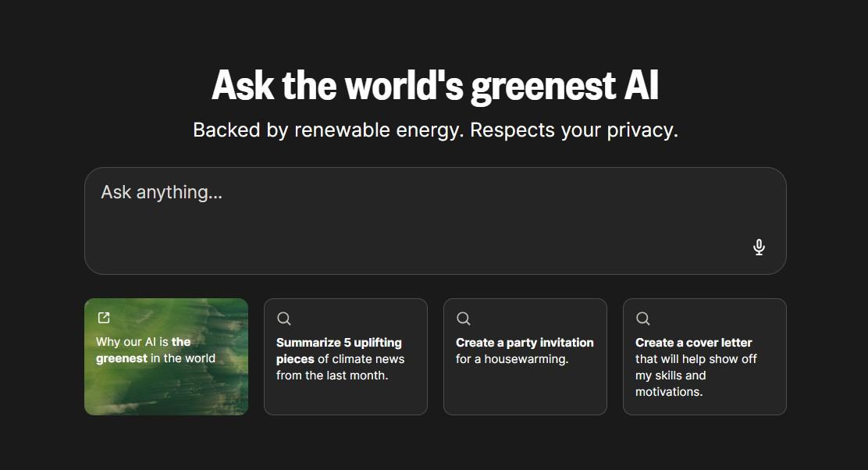Click "for a housewarming." text on card
Image resolution: width=868 pixels, height=470 pixels.
(x=512, y=359)
